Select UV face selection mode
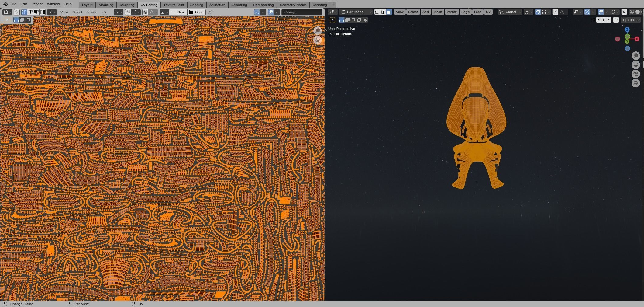This screenshot has height=307, width=644. [x=36, y=12]
